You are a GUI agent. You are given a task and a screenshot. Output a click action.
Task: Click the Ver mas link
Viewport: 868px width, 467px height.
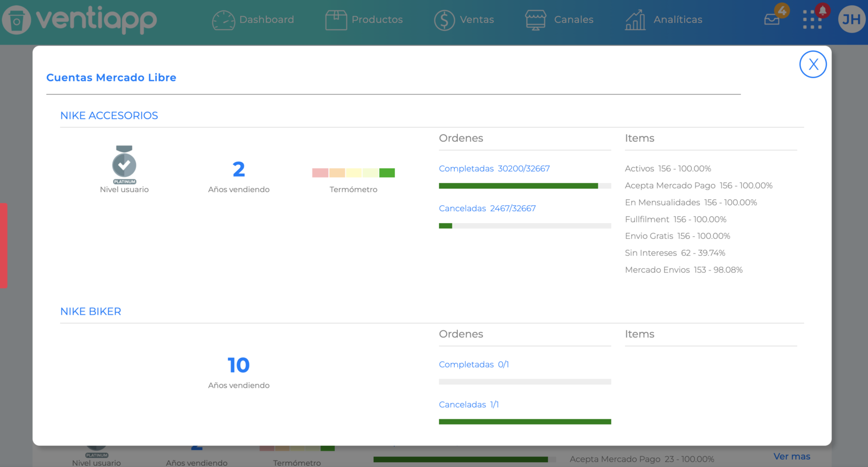(x=792, y=457)
